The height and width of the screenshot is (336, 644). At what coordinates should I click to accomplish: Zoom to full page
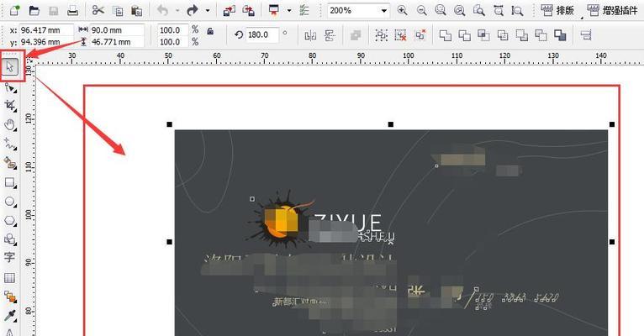pos(479,10)
